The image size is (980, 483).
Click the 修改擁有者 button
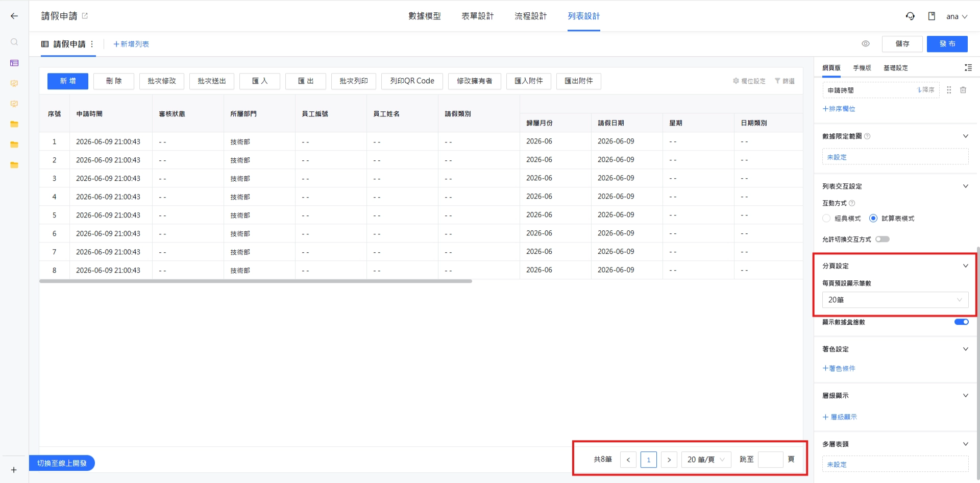(475, 81)
